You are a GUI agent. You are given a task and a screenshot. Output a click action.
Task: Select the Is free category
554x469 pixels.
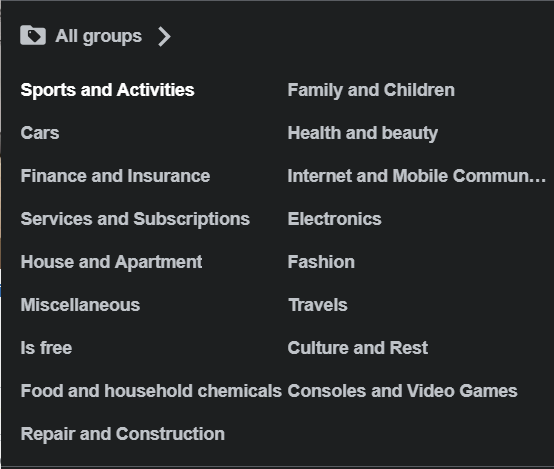46,348
